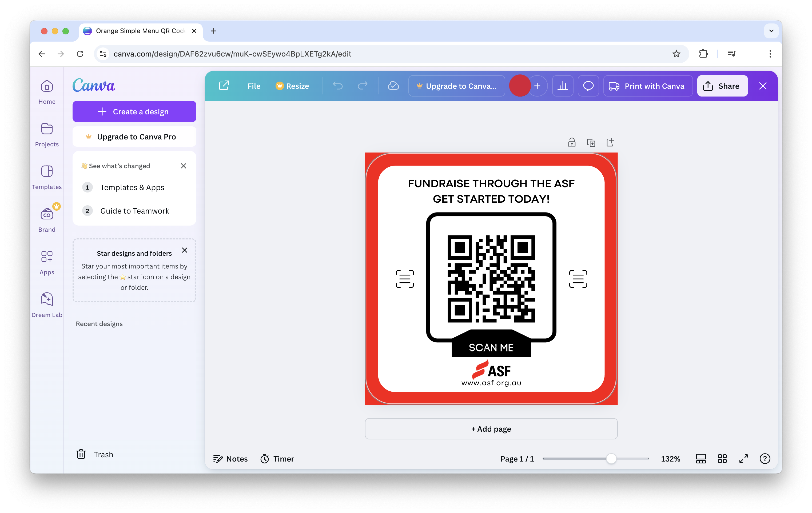
Task: Open the media controls icon in Chrome toolbar
Action: [732, 54]
